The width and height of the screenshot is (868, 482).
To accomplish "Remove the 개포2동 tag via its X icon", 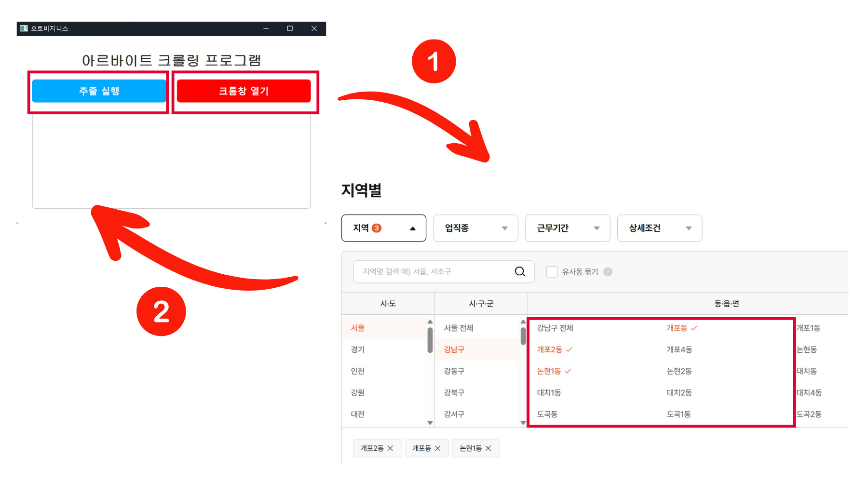I will [x=391, y=448].
